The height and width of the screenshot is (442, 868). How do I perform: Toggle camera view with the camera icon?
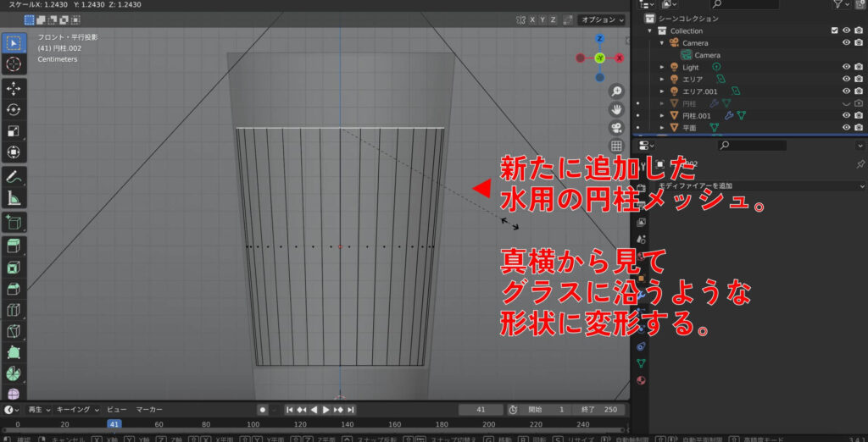[616, 128]
